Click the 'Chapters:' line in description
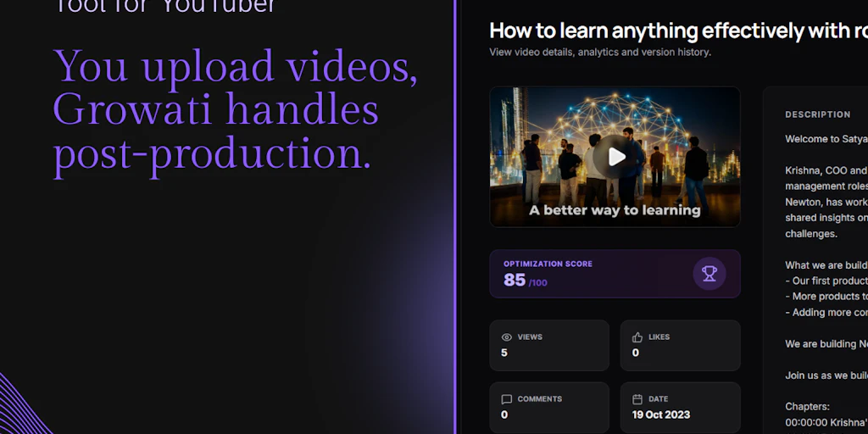 [x=807, y=406]
